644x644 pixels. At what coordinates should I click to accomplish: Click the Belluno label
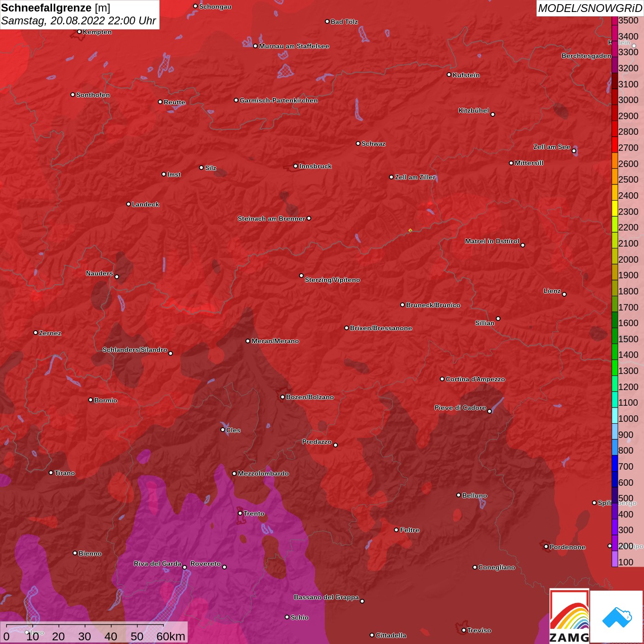tap(474, 495)
